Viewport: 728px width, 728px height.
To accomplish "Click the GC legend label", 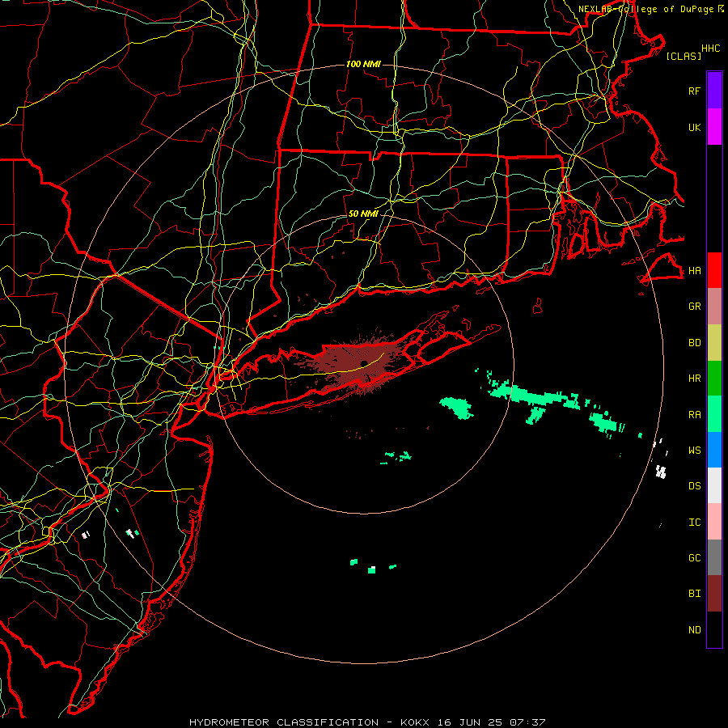I will (695, 558).
